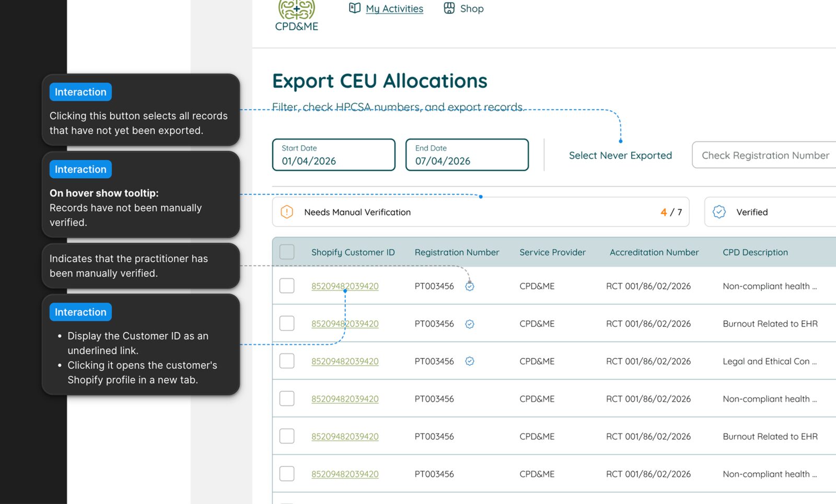Click the blue Verified badge icon in Verified card
This screenshot has height=504, width=836.
click(719, 212)
